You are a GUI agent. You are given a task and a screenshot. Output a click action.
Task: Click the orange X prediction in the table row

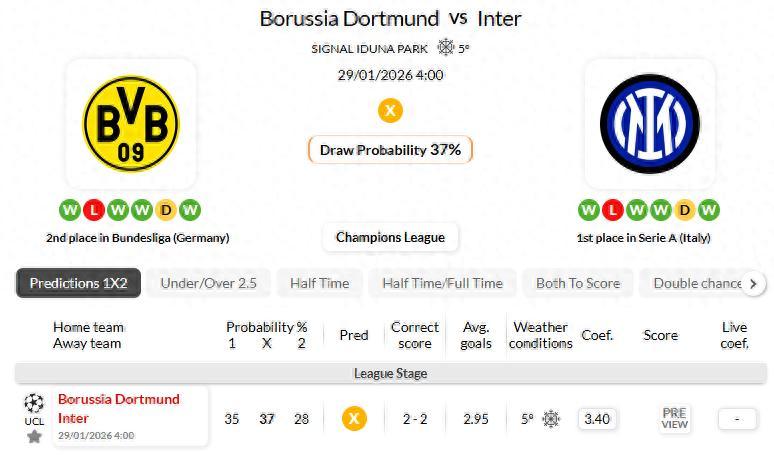354,418
